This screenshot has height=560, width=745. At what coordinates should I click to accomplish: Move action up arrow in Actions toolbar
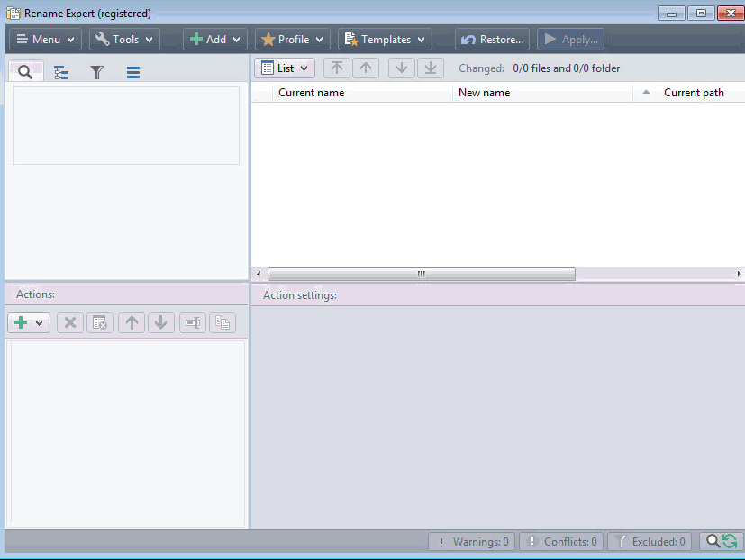pyautogui.click(x=132, y=323)
